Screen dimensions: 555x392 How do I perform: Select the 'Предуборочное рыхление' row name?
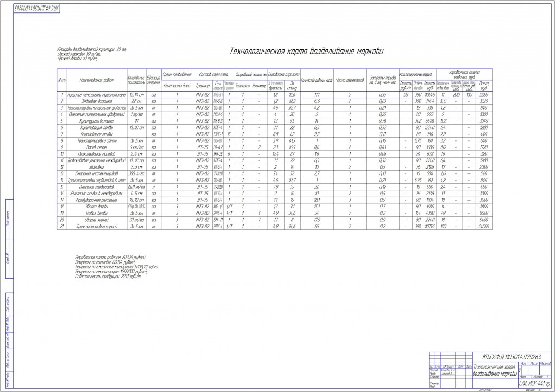pos(96,200)
